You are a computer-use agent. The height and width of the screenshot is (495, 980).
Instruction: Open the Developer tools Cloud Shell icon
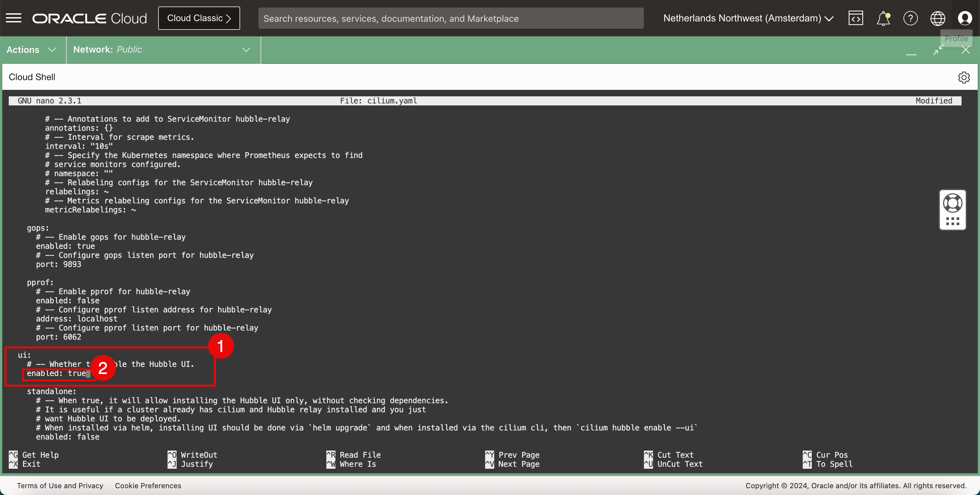point(856,18)
